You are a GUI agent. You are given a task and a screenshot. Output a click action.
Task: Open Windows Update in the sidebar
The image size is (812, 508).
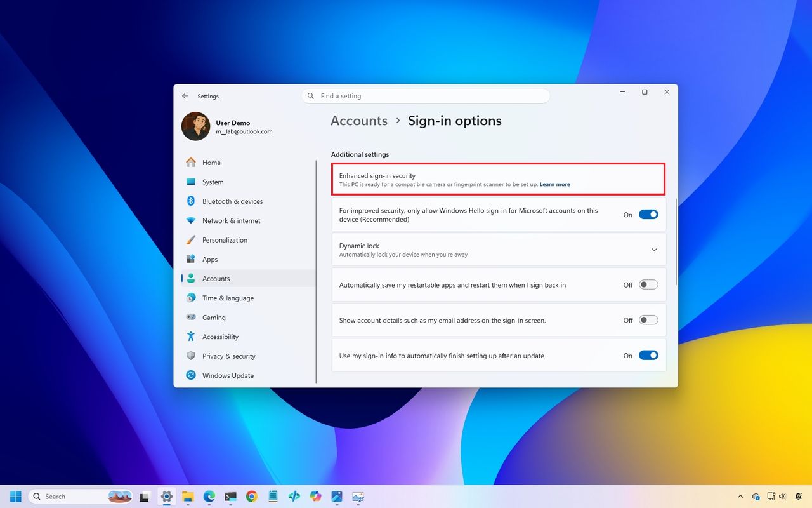(x=248, y=375)
